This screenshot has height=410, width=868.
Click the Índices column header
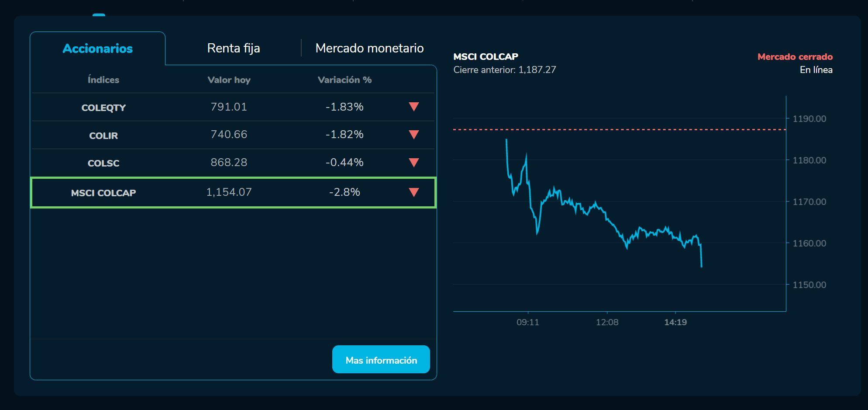pyautogui.click(x=103, y=80)
